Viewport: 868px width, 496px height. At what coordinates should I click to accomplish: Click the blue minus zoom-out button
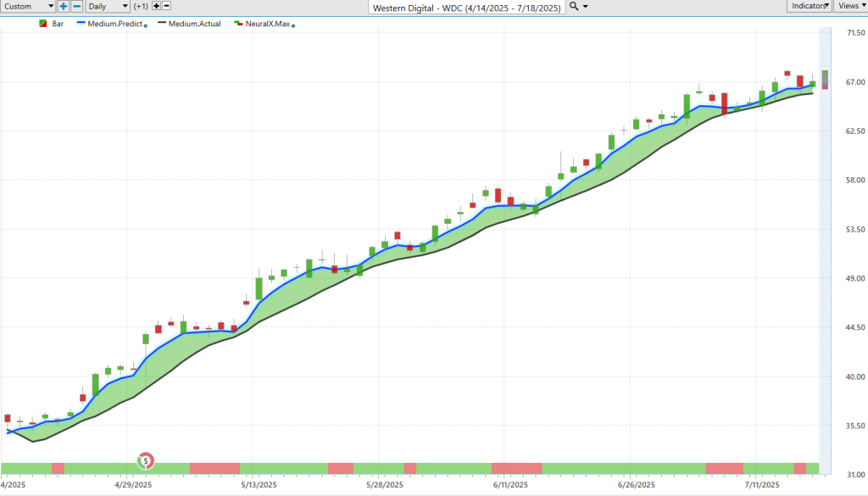tap(76, 6)
